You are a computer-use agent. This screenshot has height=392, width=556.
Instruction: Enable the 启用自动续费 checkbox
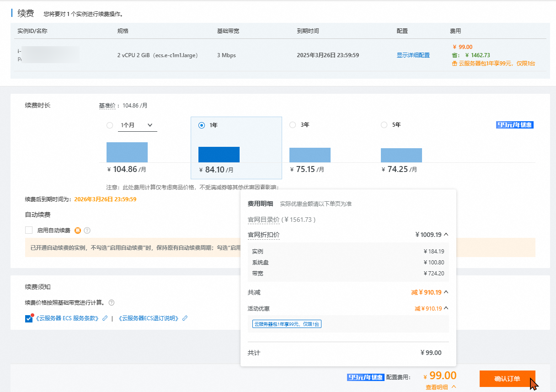(x=29, y=231)
